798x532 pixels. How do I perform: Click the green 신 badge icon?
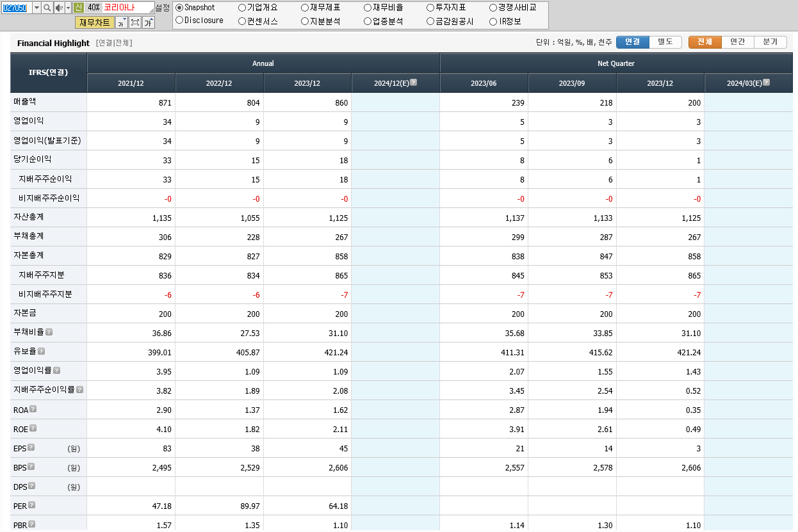tap(79, 7)
